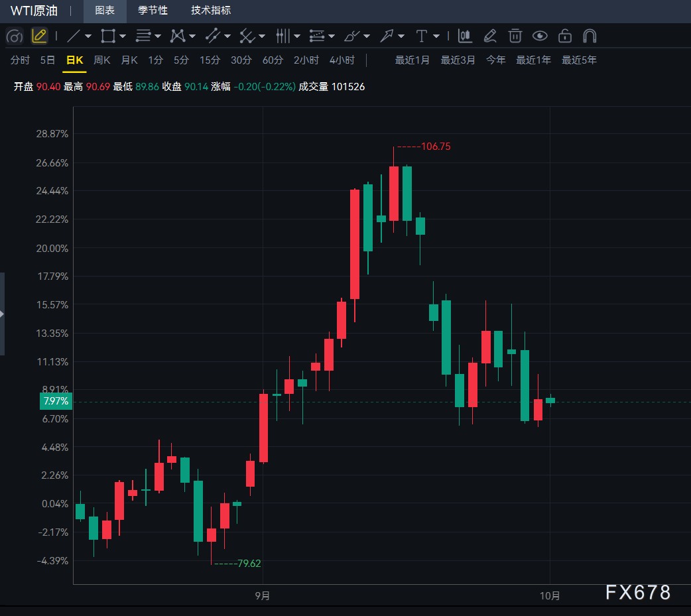Screen dimensions: 691x616
Task: Show range 最近5年
Action: point(579,60)
